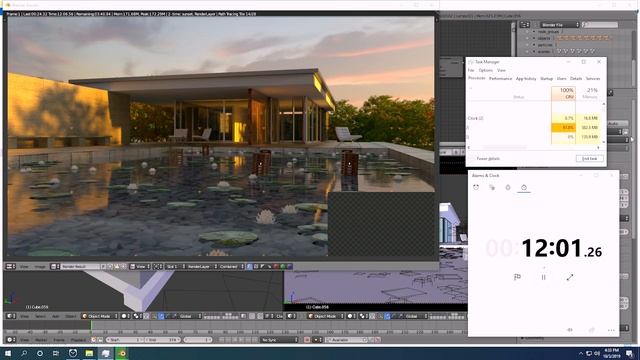Open the Windows Start menu
Viewport: 640px width, 360px height.
click(8, 353)
